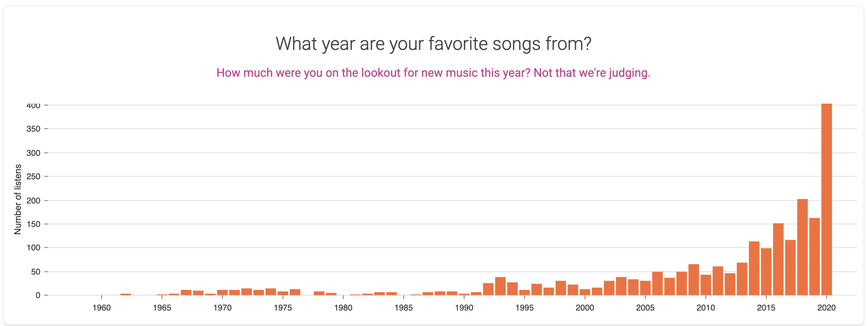This screenshot has width=868, height=326.
Task: Click the 350 y-axis tick label
Action: [x=33, y=129]
